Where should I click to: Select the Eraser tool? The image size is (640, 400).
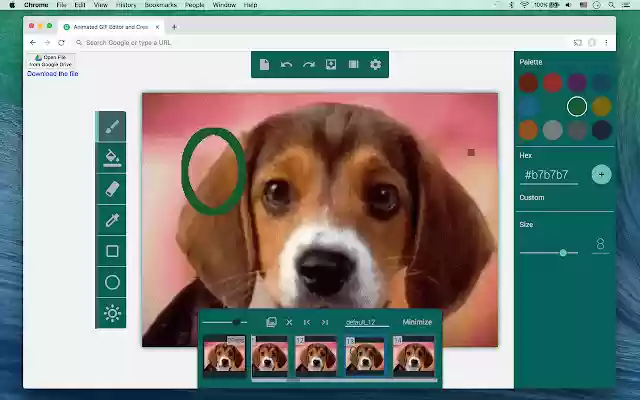[x=111, y=189]
